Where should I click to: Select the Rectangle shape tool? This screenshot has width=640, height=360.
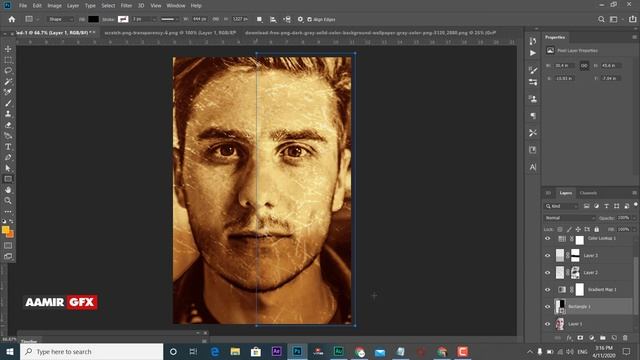(x=8, y=179)
